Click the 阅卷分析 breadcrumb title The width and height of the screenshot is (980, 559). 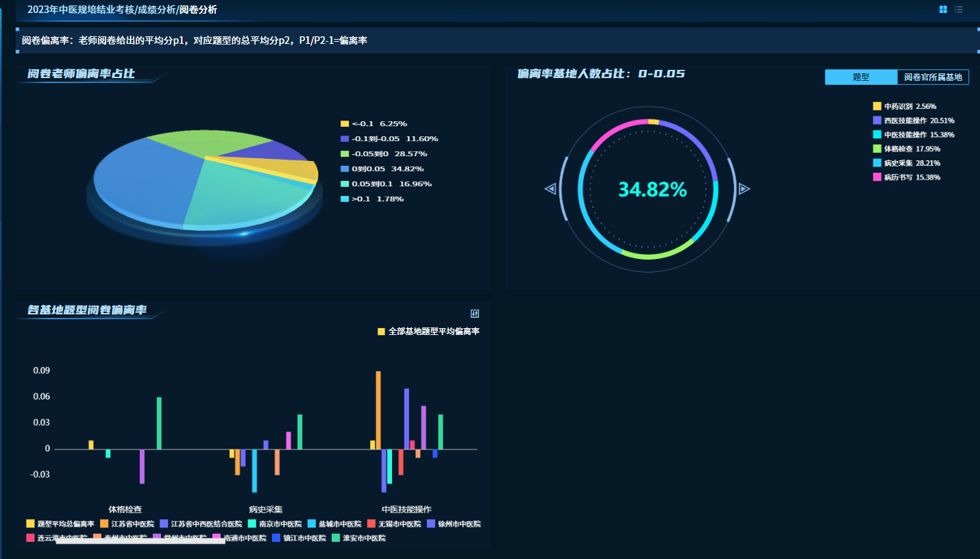click(198, 10)
